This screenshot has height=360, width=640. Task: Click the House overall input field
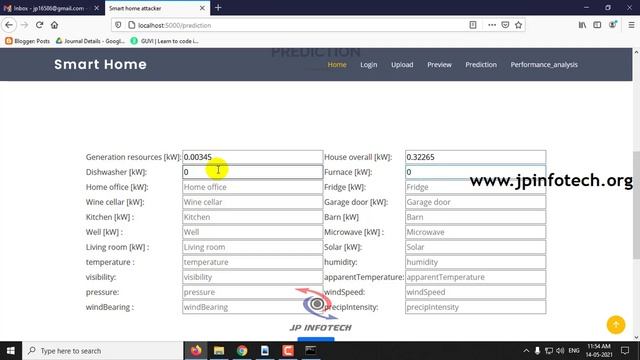(475, 157)
